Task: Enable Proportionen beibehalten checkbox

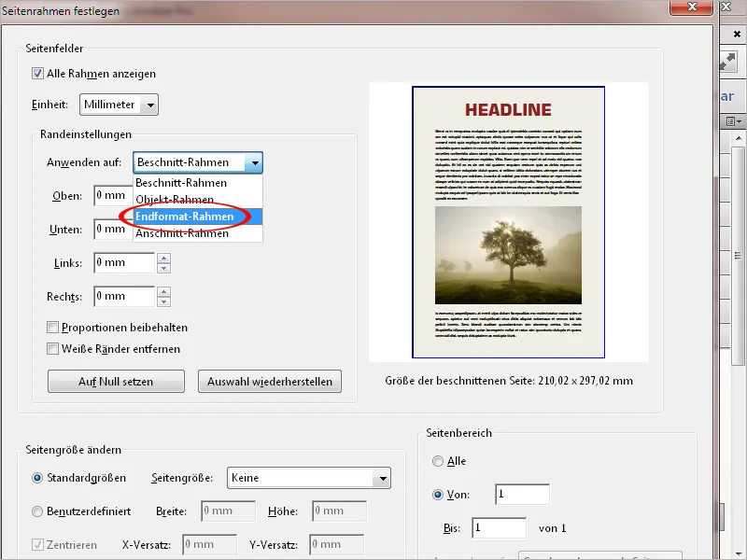Action: point(53,328)
